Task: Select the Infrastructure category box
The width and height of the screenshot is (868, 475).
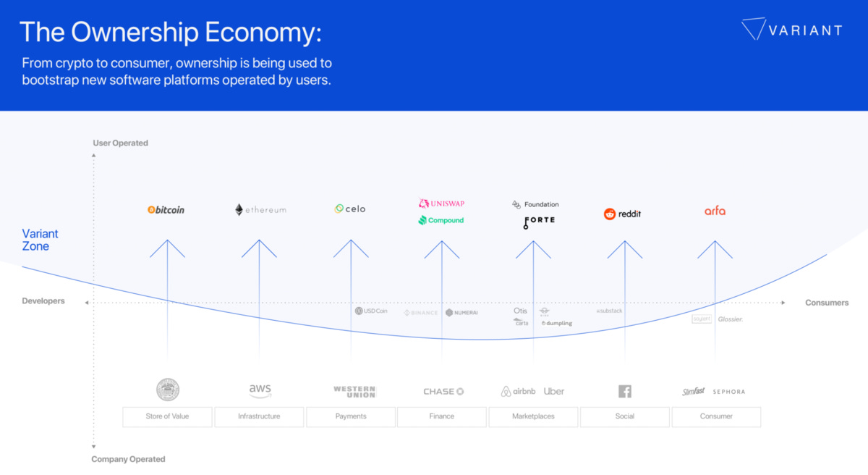Action: click(x=259, y=416)
